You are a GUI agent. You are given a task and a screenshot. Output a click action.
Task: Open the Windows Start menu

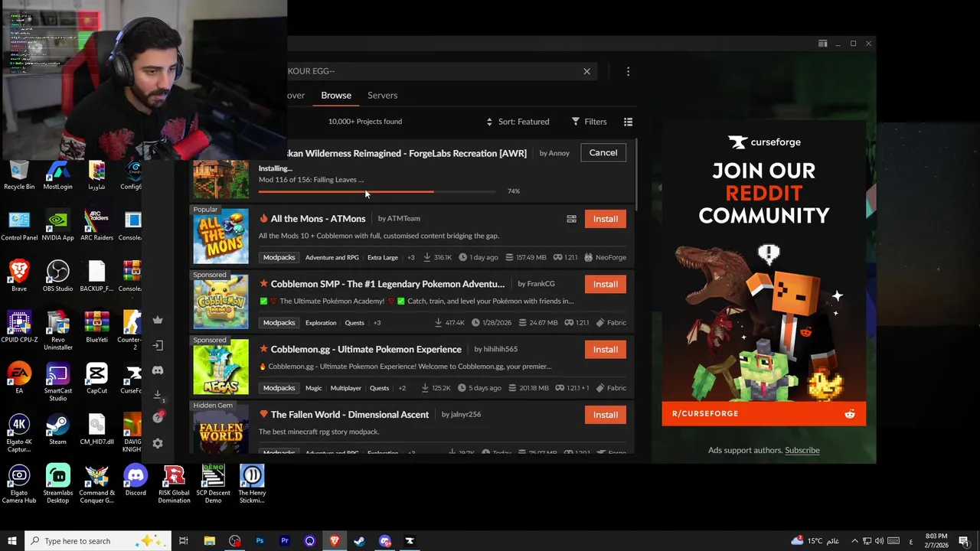11,541
